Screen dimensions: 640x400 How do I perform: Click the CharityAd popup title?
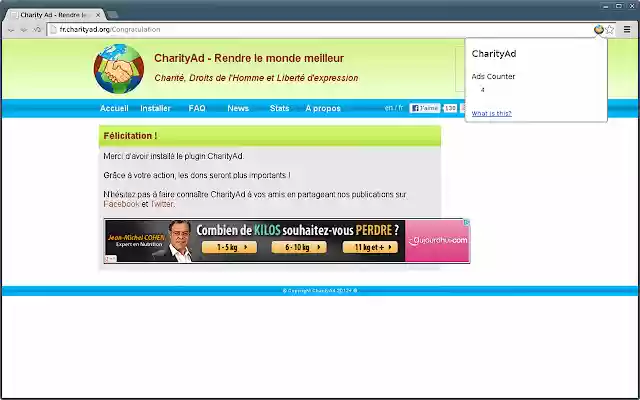(494, 53)
